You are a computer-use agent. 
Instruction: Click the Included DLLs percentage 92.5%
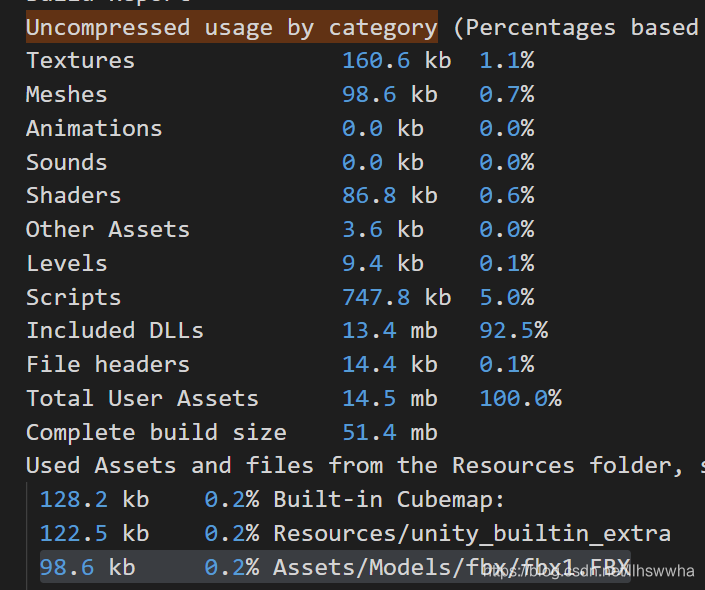(x=513, y=331)
